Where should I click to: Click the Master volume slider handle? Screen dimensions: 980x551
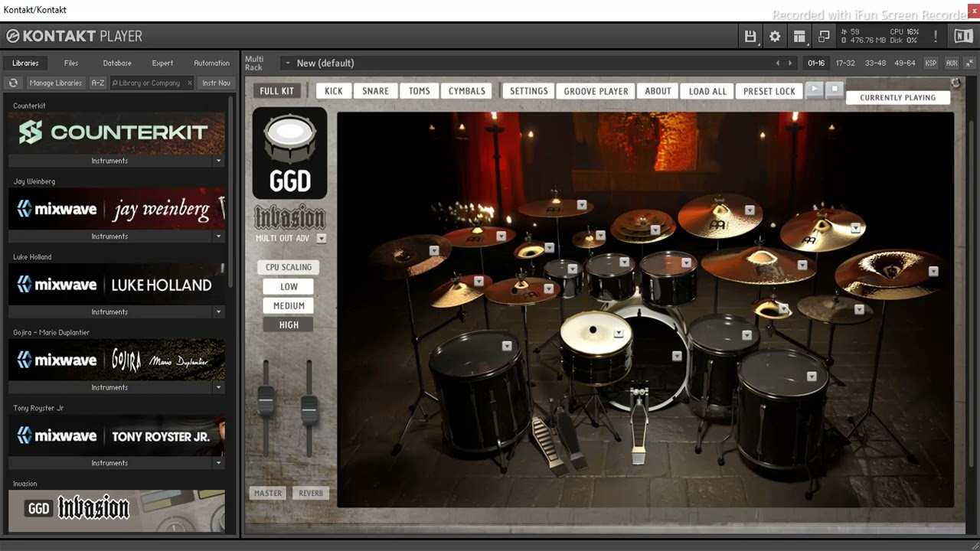coord(266,401)
